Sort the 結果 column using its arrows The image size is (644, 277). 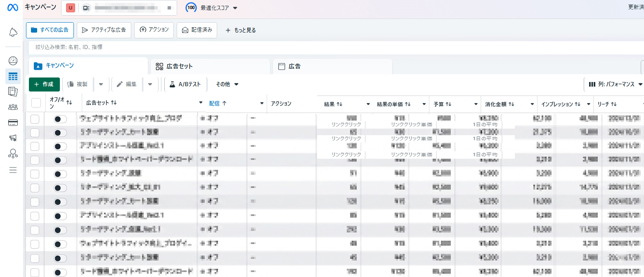pyautogui.click(x=340, y=104)
